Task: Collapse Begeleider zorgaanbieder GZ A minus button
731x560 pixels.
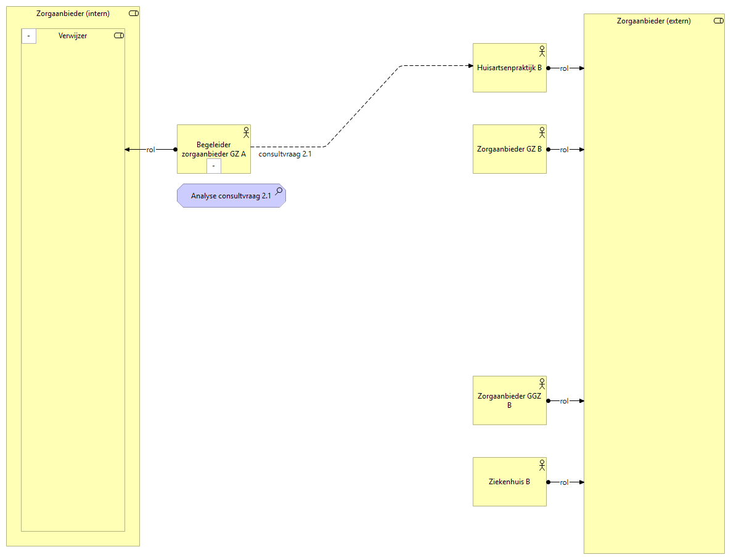Action: 213,166
